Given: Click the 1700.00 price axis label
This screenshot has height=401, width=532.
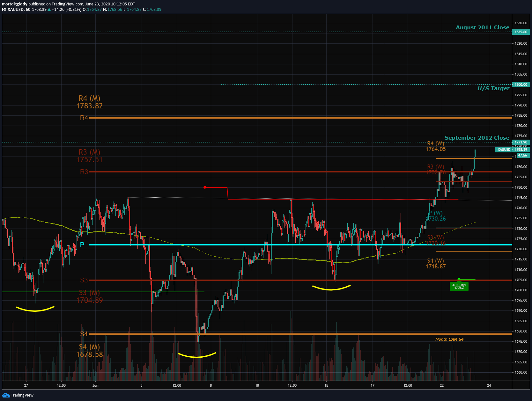Looking at the screenshot, I should pyautogui.click(x=521, y=290).
